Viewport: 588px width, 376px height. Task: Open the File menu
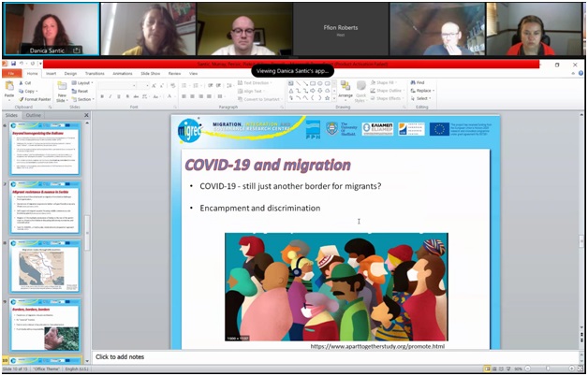point(11,73)
